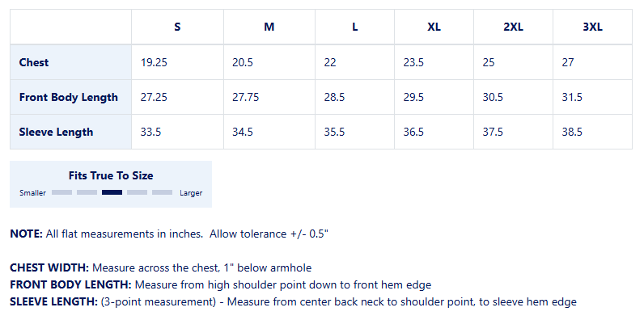Select the Sleeve Length row label
Image resolution: width=644 pixels, height=320 pixels.
pyautogui.click(x=56, y=132)
